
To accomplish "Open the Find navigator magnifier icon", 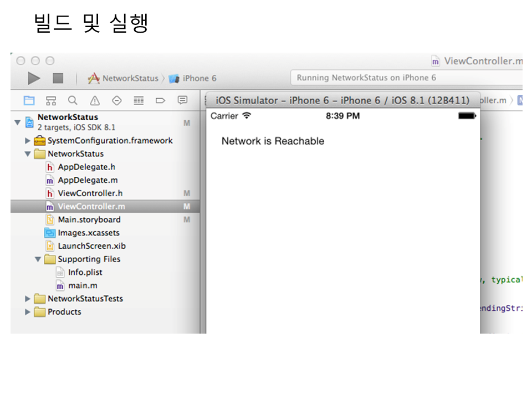I will [x=73, y=100].
